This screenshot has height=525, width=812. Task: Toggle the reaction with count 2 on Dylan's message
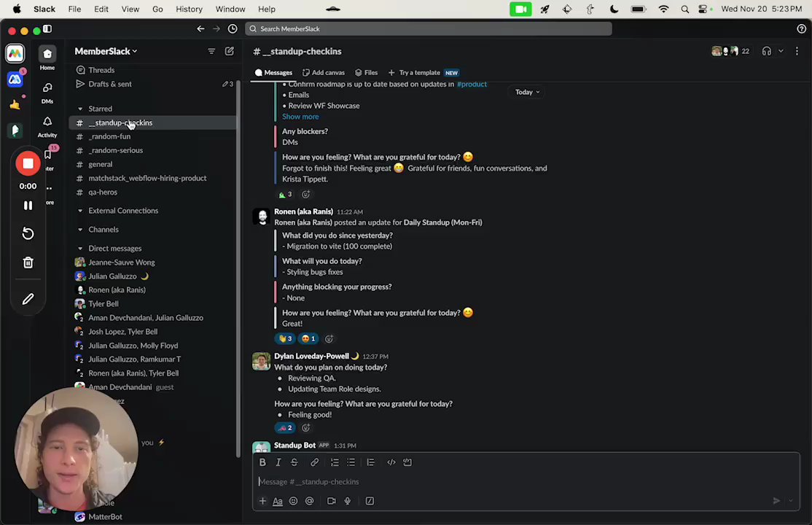(x=285, y=428)
